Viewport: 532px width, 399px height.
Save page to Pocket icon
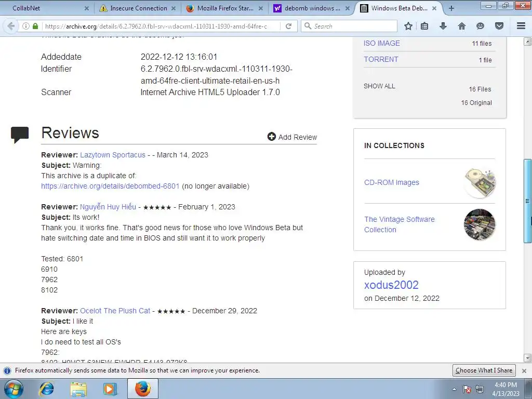499,26
